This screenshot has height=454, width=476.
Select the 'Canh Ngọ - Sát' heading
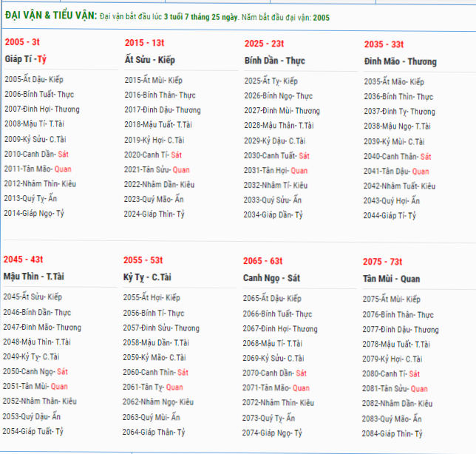(271, 278)
